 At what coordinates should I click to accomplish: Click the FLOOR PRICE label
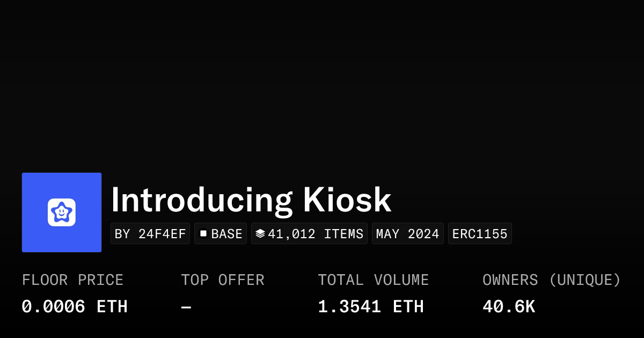pyautogui.click(x=72, y=280)
